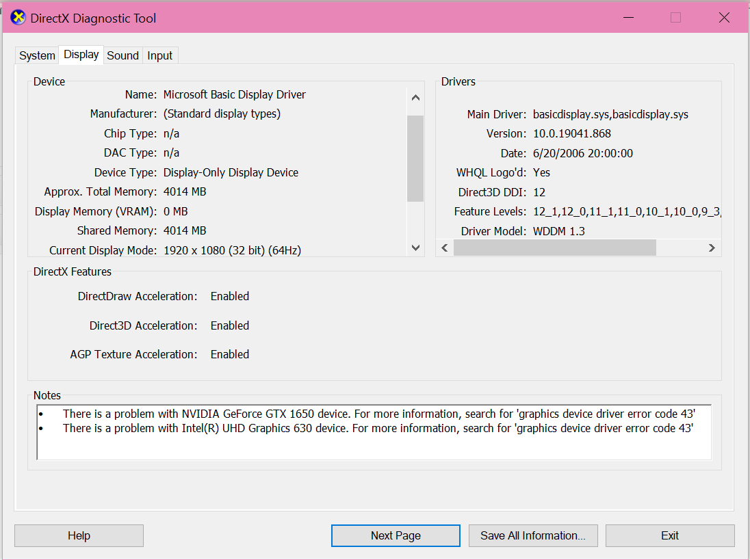Click the NVIDIA GeForce GTX 1650 note
The width and height of the screenshot is (750, 560).
[379, 414]
